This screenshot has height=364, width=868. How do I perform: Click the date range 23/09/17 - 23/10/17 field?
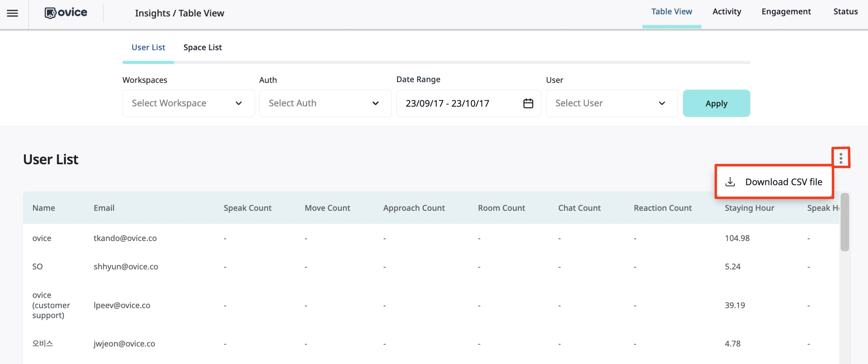[468, 103]
